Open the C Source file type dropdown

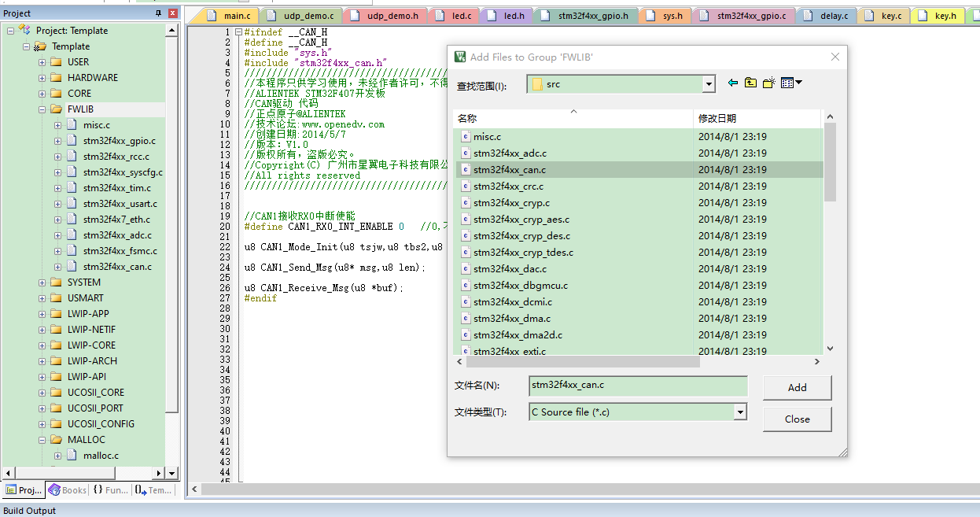(739, 412)
